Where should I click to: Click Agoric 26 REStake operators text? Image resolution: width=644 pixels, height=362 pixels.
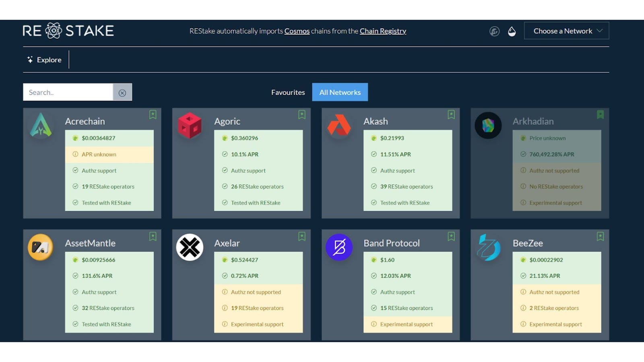coord(257,187)
